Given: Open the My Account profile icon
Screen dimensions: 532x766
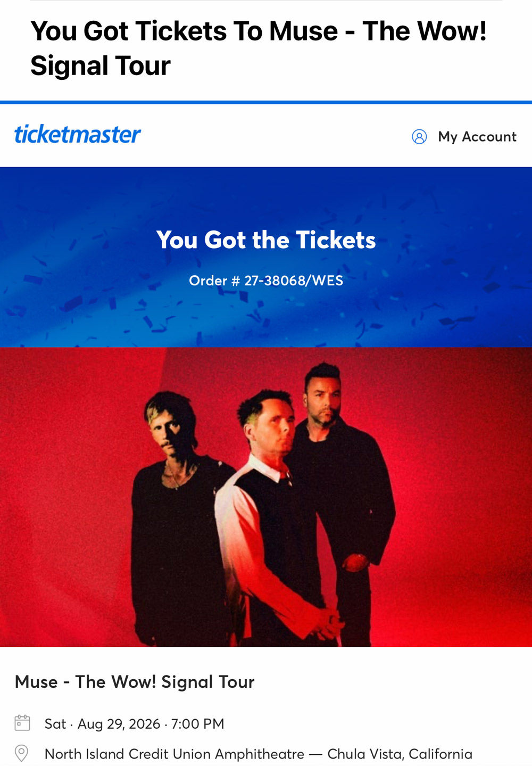Looking at the screenshot, I should [x=419, y=137].
